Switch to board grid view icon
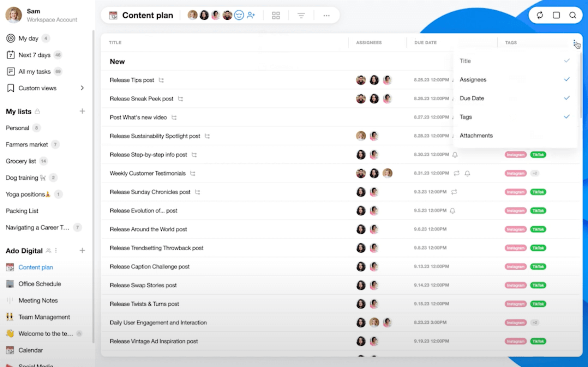The image size is (588, 367). click(276, 16)
